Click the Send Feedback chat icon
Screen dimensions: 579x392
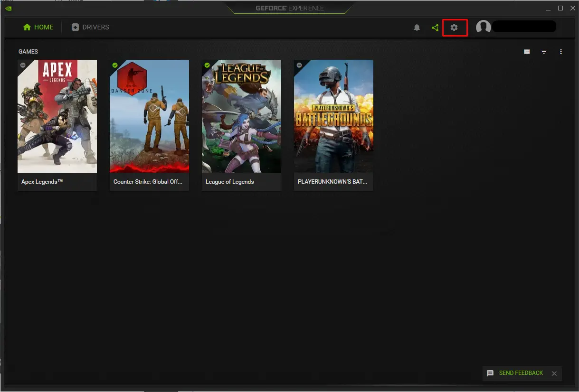click(x=490, y=373)
